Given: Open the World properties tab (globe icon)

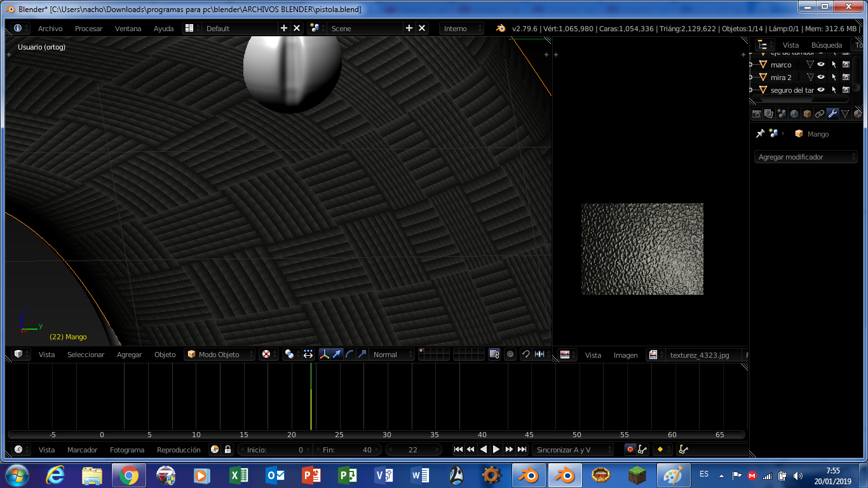Looking at the screenshot, I should (794, 114).
